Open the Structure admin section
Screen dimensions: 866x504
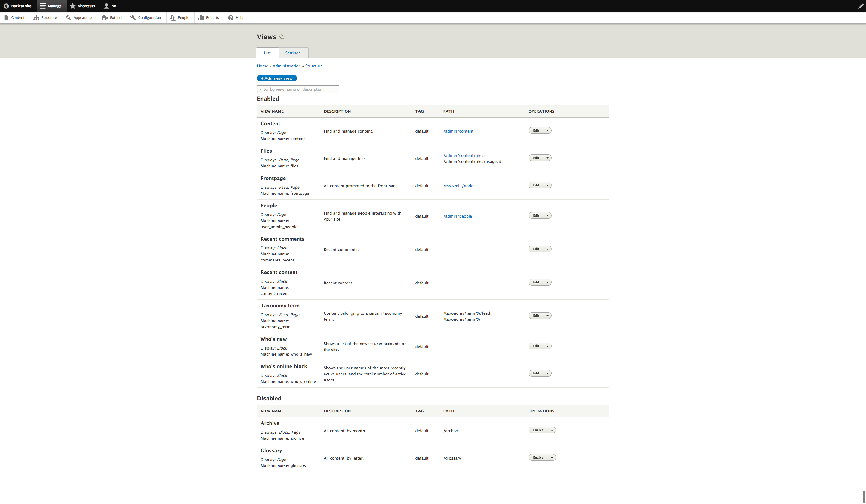pyautogui.click(x=45, y=17)
